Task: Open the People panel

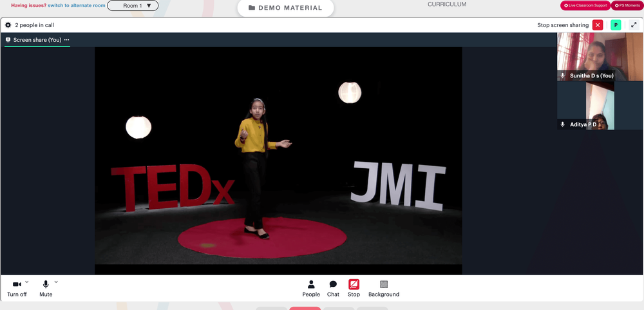Action: [311, 288]
